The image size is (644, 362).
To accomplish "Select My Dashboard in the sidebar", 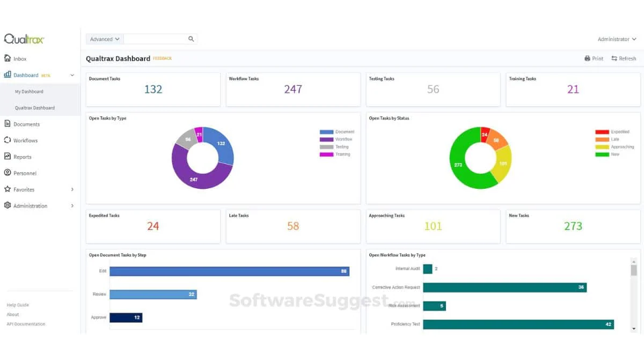I will pyautogui.click(x=29, y=92).
